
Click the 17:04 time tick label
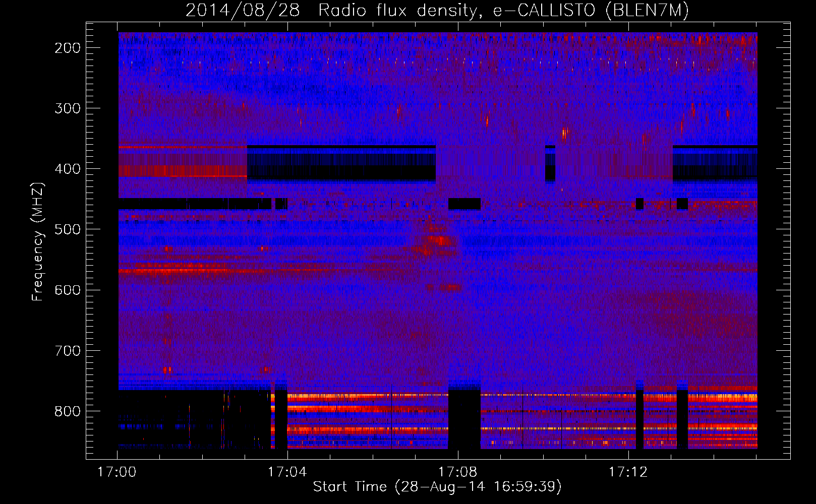287,472
